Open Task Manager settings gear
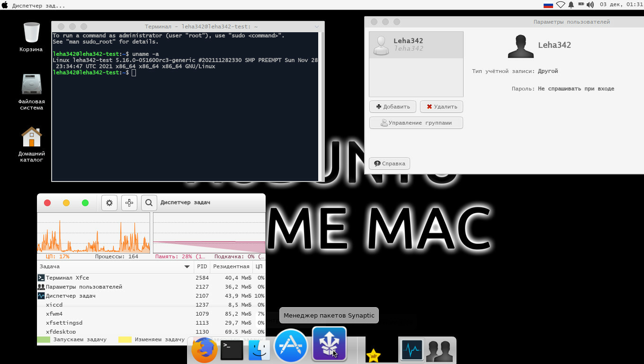The width and height of the screenshot is (644, 364). (109, 203)
